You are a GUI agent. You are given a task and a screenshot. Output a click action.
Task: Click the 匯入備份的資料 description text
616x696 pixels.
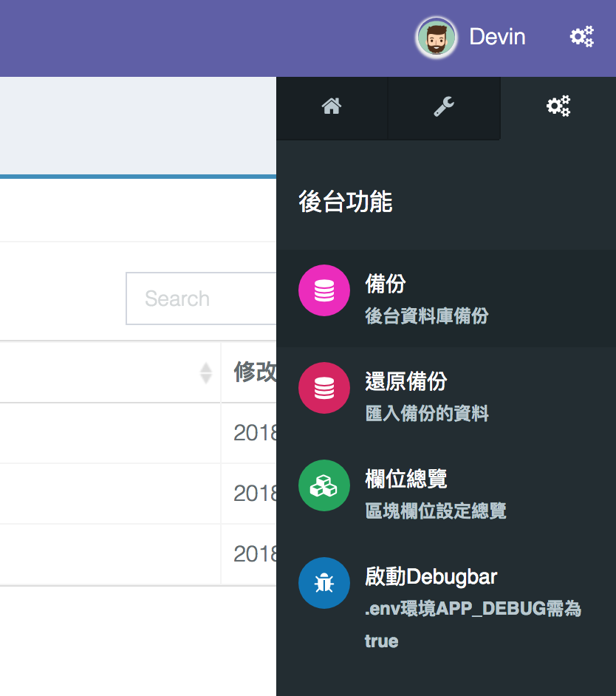pyautogui.click(x=426, y=413)
